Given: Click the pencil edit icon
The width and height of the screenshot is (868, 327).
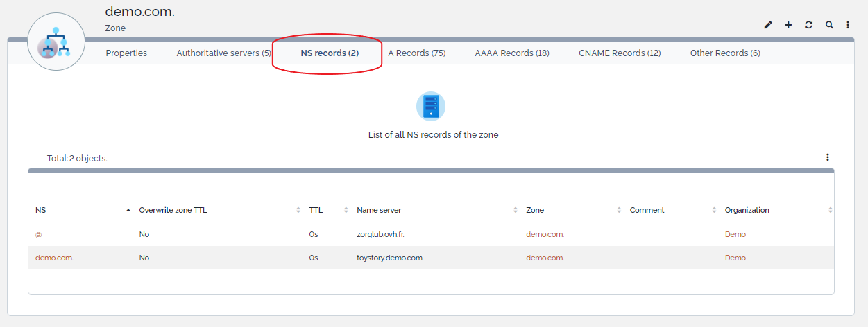Looking at the screenshot, I should coord(768,25).
